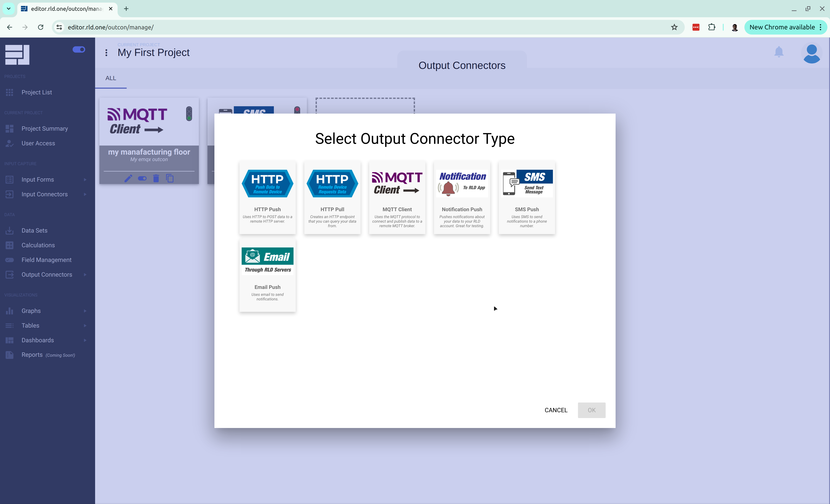
Task: Pick the Email Push connector type
Action: coord(267,276)
